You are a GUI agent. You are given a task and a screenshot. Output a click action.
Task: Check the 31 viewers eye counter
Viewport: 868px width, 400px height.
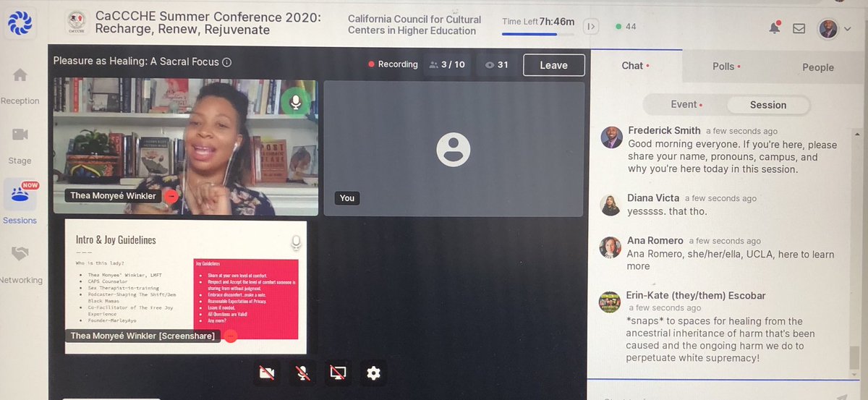click(x=496, y=64)
